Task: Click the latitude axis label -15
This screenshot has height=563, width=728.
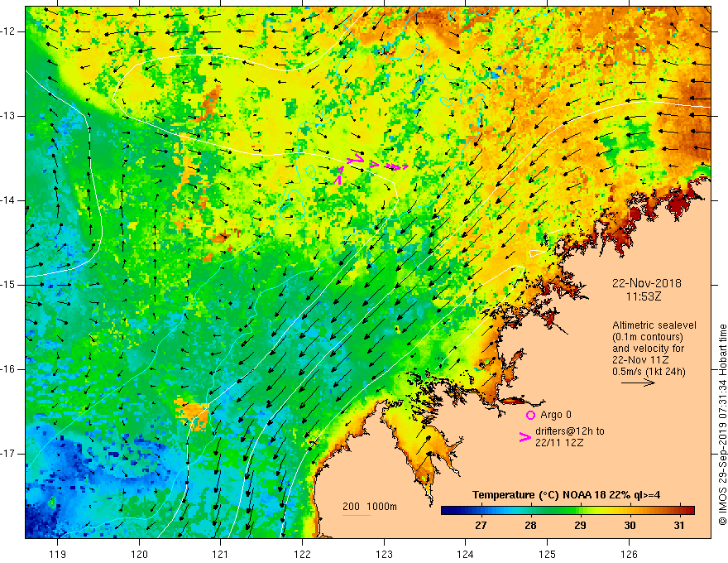Action: point(9,285)
